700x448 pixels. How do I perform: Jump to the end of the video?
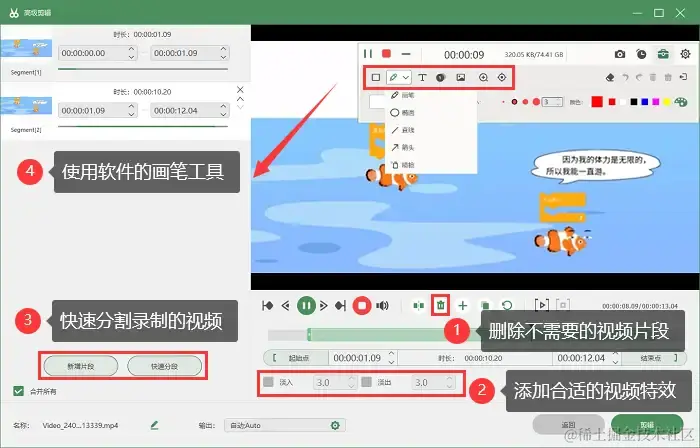click(341, 306)
